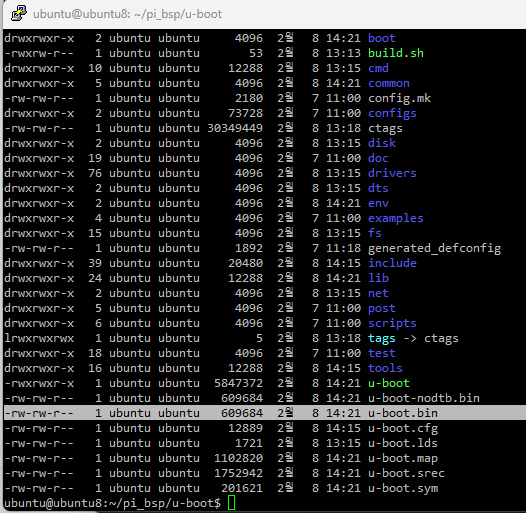Image resolution: width=526 pixels, height=513 pixels.
Task: Click the symlink target 'ctags' after the arrow
Action: (x=441, y=338)
